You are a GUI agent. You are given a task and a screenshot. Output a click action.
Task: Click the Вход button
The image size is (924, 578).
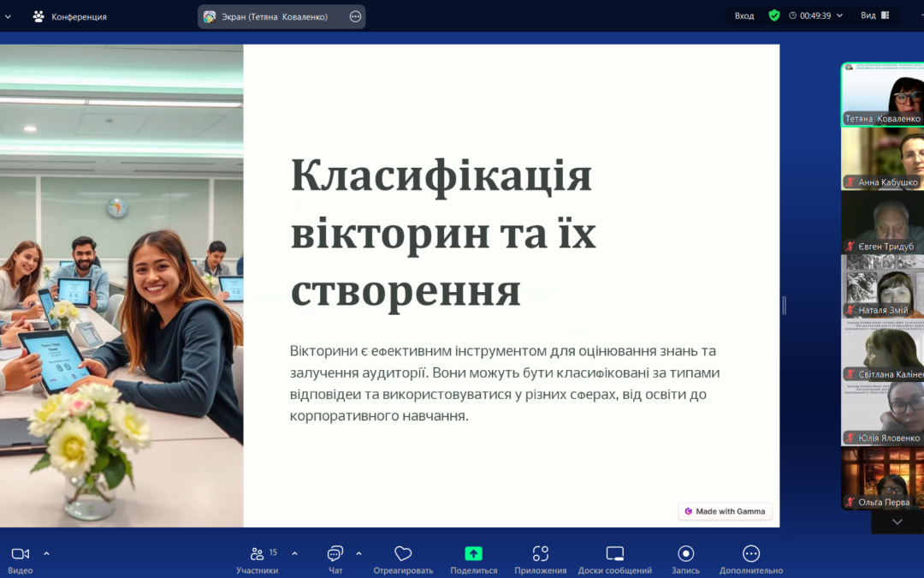743,15
